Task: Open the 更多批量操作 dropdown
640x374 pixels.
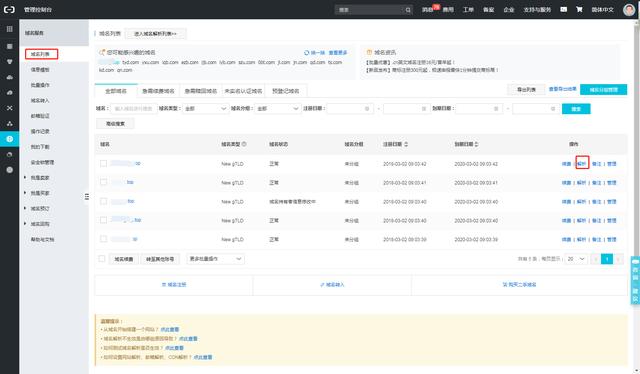Action: tap(216, 259)
